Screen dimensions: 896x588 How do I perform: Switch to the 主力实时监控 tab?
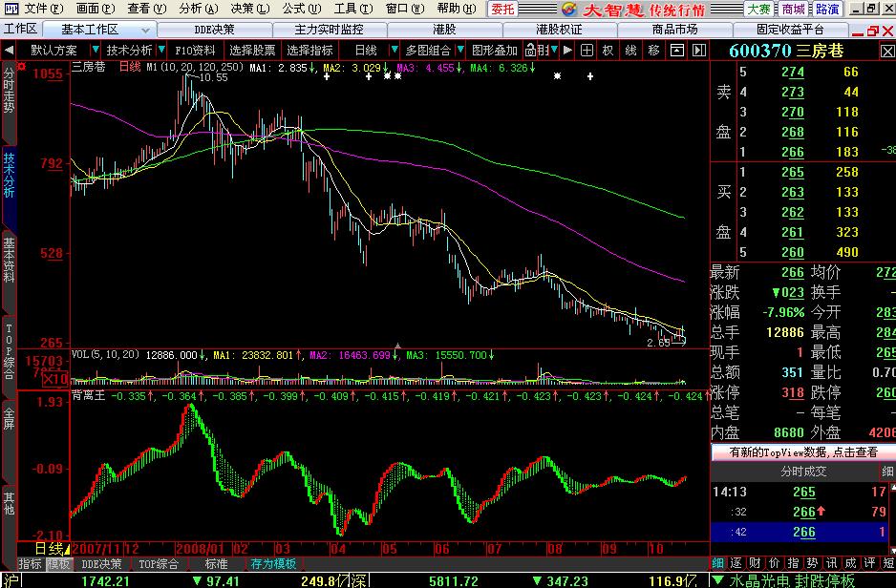(330, 30)
